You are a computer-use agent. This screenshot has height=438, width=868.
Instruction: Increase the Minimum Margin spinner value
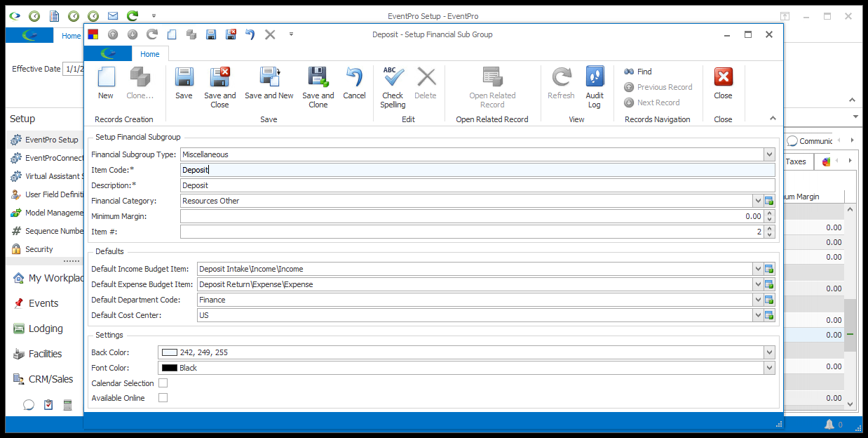click(x=770, y=213)
